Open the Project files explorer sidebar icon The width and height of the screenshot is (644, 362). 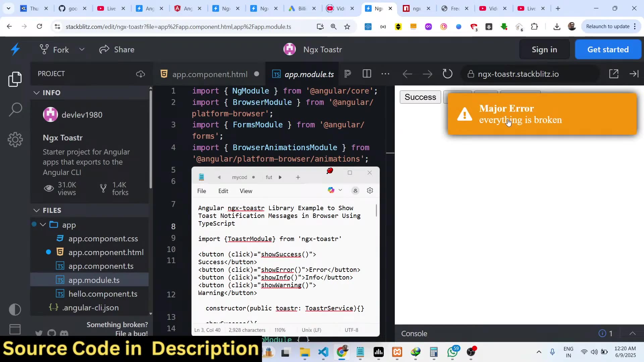tap(15, 79)
